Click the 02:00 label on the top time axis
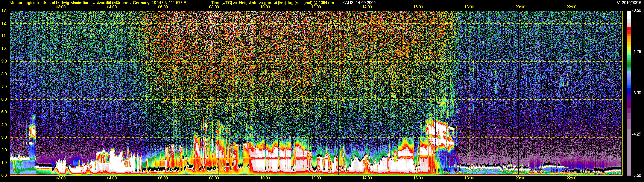The width and height of the screenshot is (644, 182). (61, 7)
